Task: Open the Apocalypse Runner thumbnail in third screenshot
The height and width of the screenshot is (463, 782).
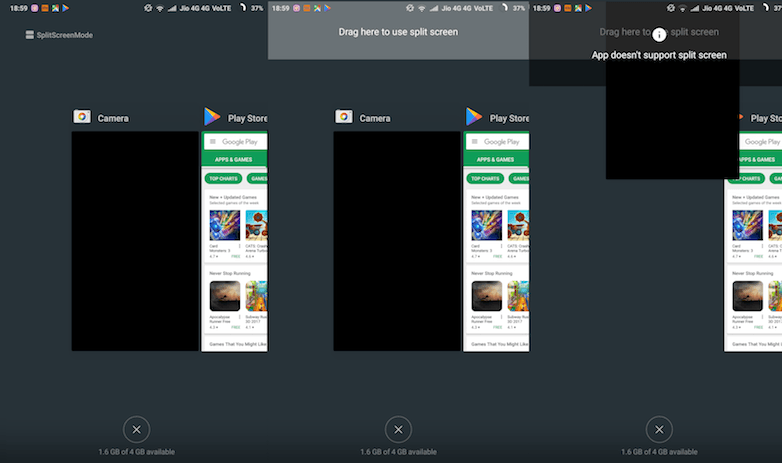Action: click(747, 296)
